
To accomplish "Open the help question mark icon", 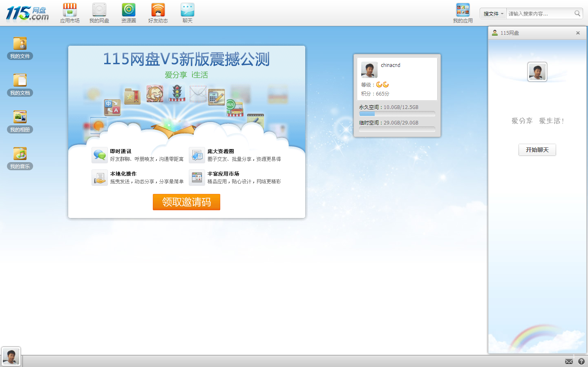I will pyautogui.click(x=581, y=361).
